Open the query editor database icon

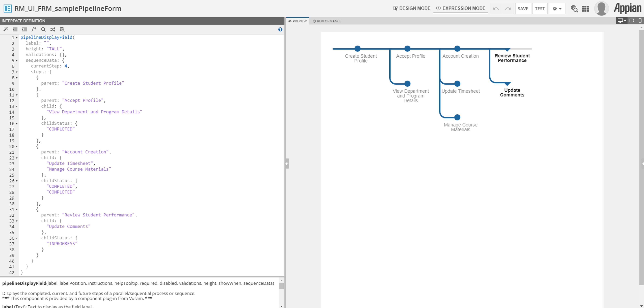pyautogui.click(x=62, y=29)
